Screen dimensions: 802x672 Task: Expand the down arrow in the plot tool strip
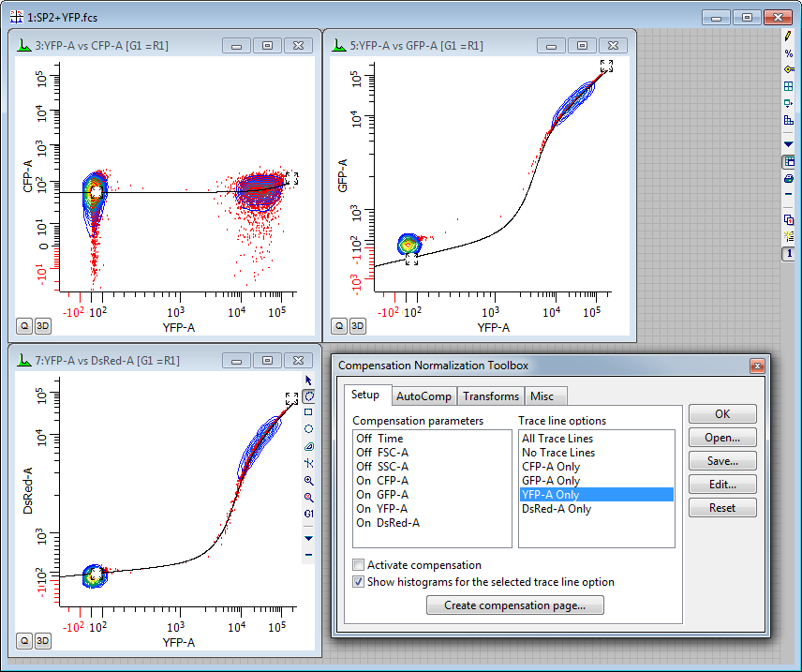click(309, 538)
